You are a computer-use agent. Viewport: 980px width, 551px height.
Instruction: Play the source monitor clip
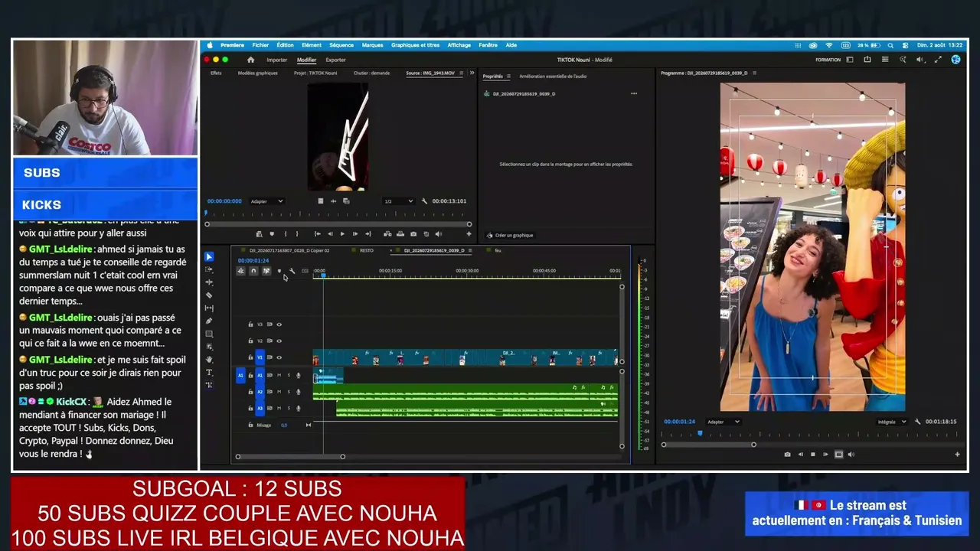(342, 234)
